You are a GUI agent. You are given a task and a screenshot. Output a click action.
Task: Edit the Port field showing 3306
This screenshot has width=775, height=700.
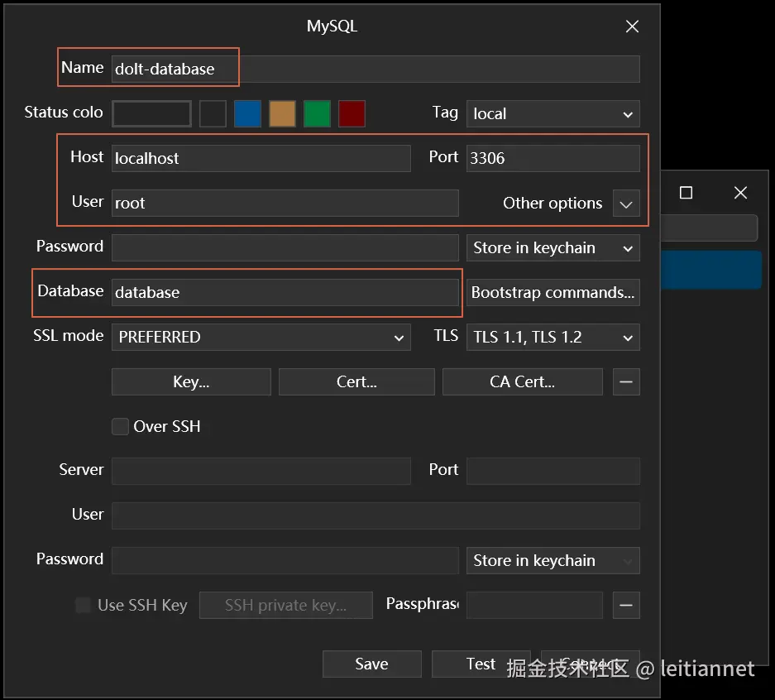553,158
